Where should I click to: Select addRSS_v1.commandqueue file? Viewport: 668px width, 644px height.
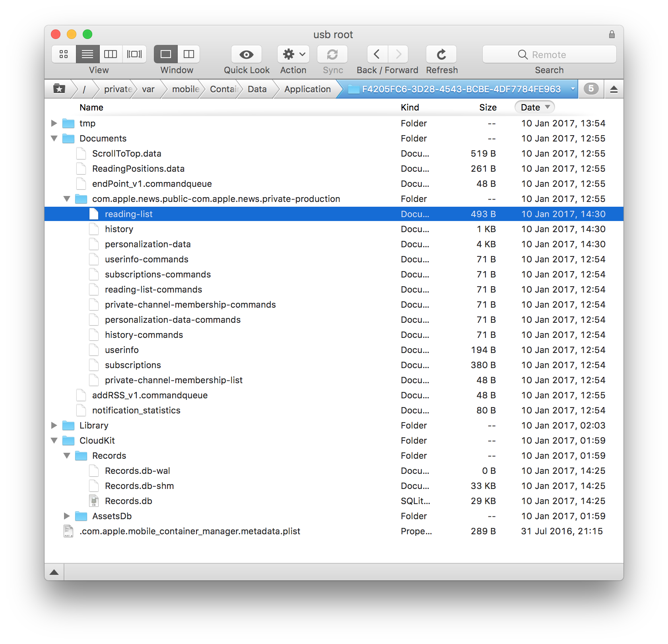[334, 395]
